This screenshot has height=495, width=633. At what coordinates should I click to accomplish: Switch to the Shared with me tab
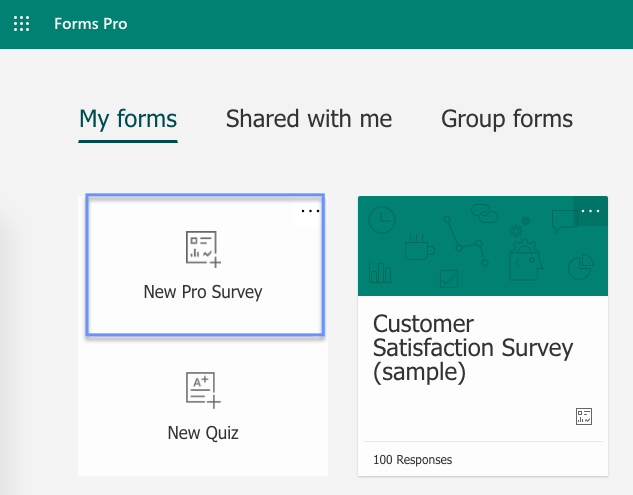click(309, 119)
